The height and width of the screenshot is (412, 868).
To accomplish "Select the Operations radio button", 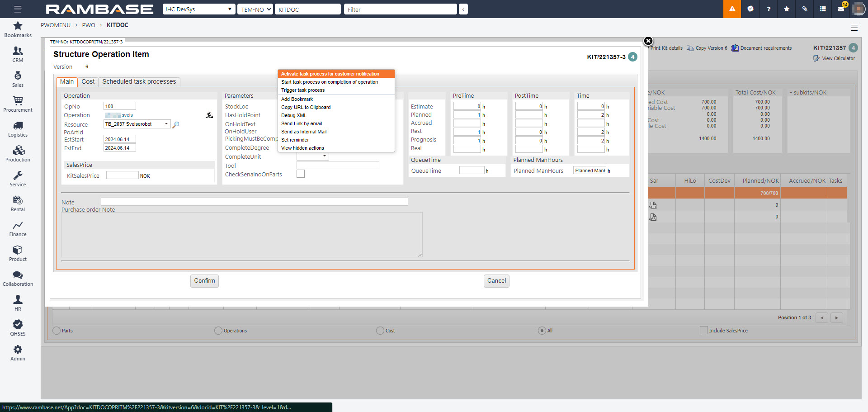I will [x=218, y=331].
